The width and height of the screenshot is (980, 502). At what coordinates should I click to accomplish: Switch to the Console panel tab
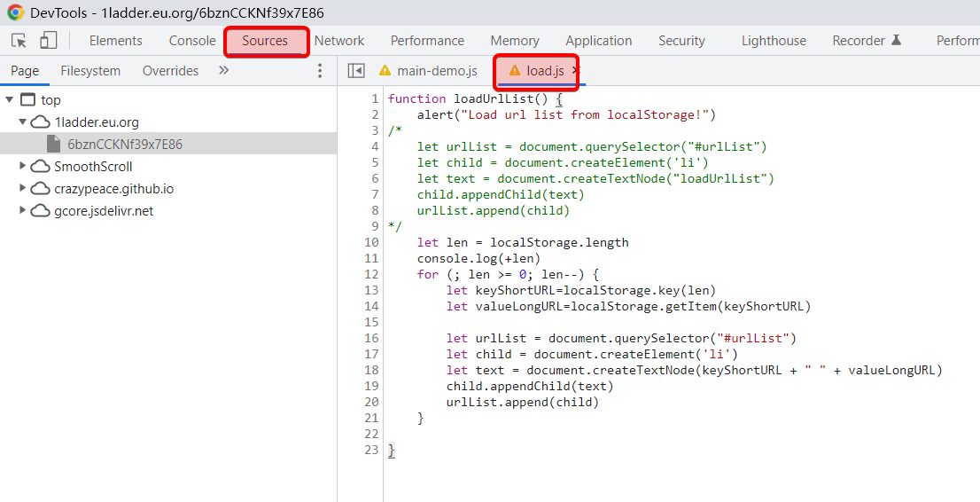[192, 41]
